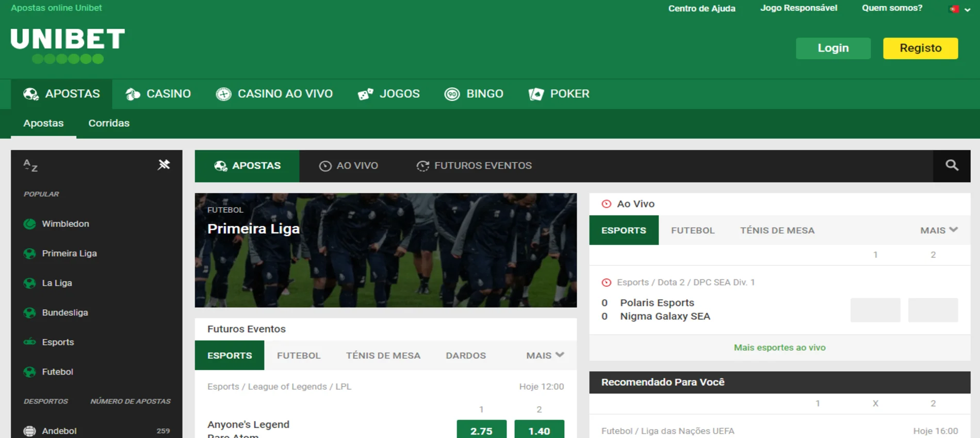Switch to the FUTUROS EVENTOS tab
The image size is (980, 438).
point(474,166)
